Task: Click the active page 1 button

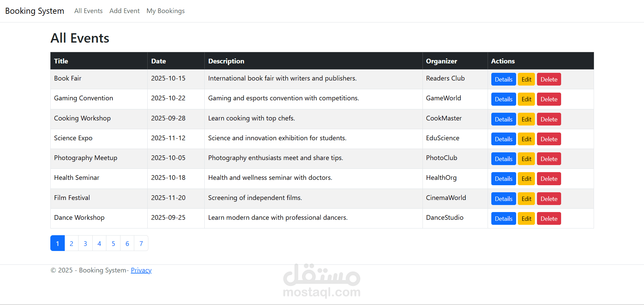Action: [x=57, y=244]
